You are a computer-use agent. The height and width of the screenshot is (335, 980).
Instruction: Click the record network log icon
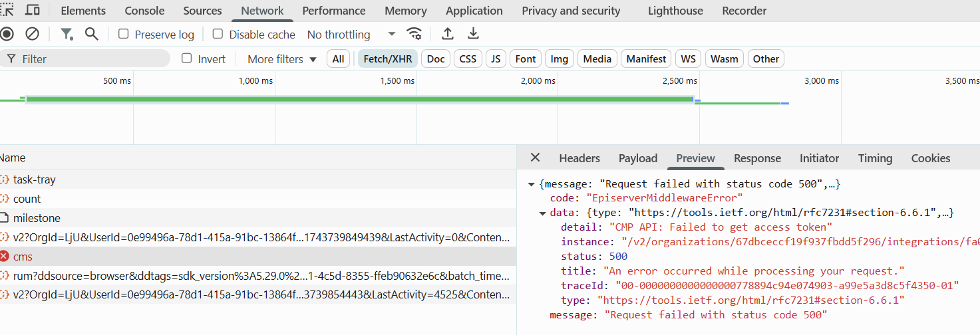[x=7, y=34]
